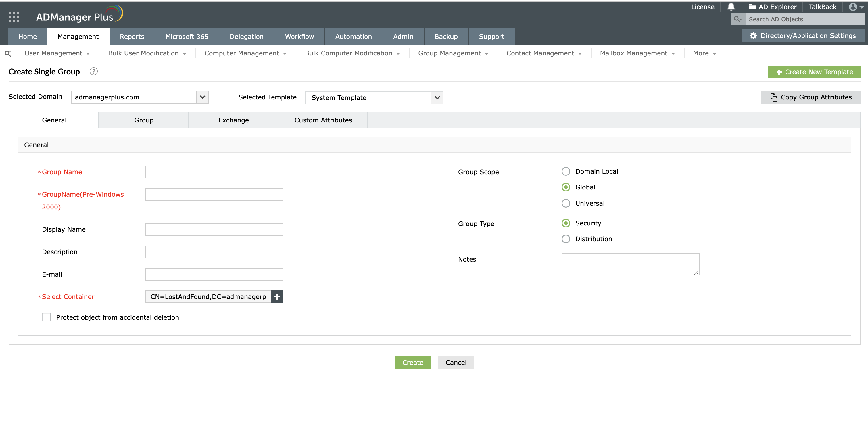The image size is (868, 433).
Task: Open the Selected Domain dropdown
Action: tap(203, 97)
